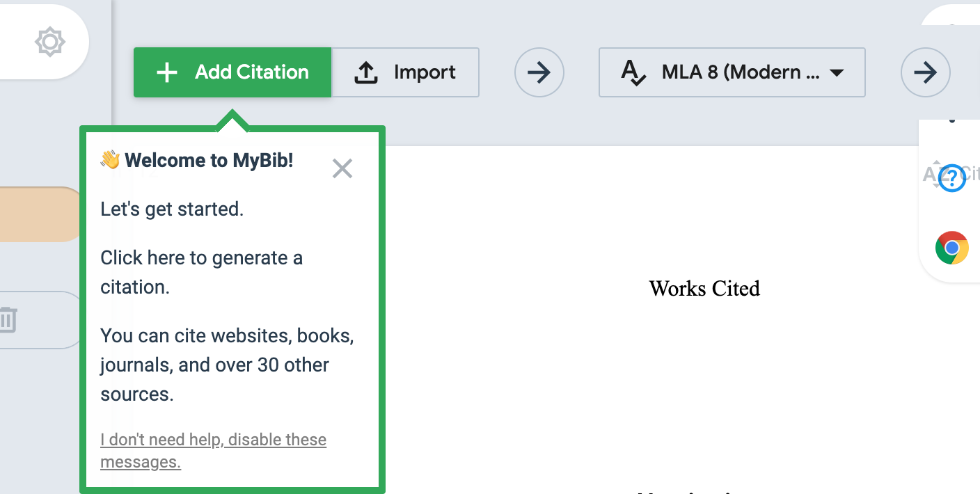Viewport: 980px width, 494px height.
Task: Click the spell-check A icon in the style selector
Action: 633,72
